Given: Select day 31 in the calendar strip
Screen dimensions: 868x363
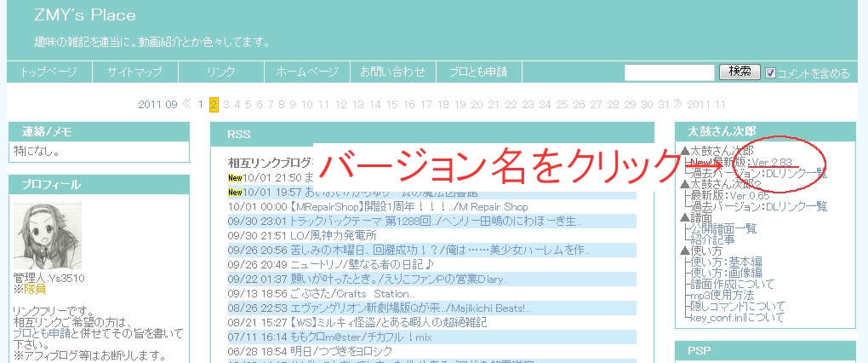Looking at the screenshot, I should click(664, 104).
